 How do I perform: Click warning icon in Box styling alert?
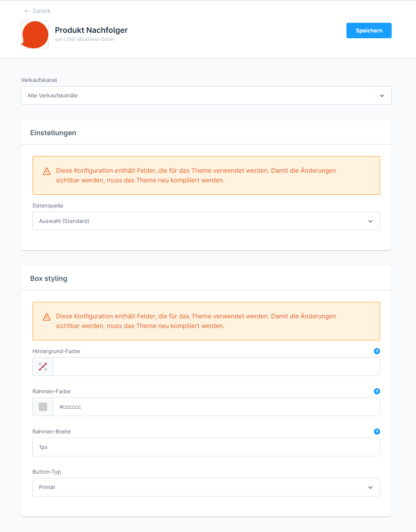click(47, 317)
